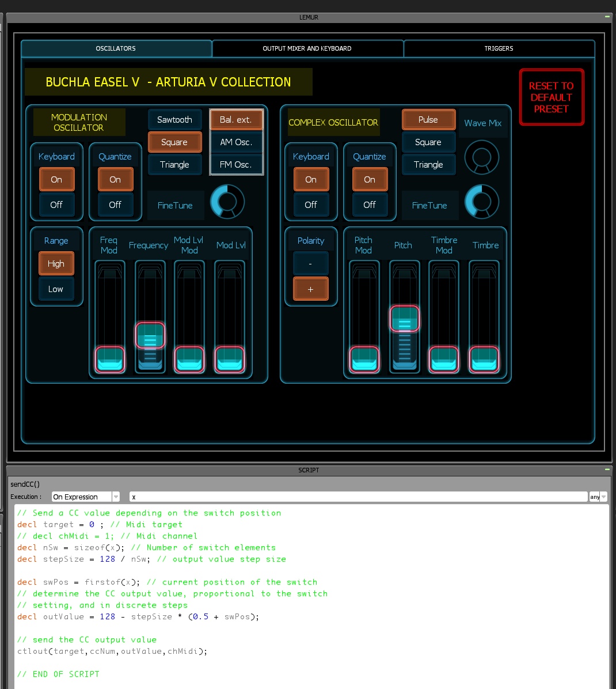Select Pulse waveform in complex oscillator

pyautogui.click(x=428, y=119)
